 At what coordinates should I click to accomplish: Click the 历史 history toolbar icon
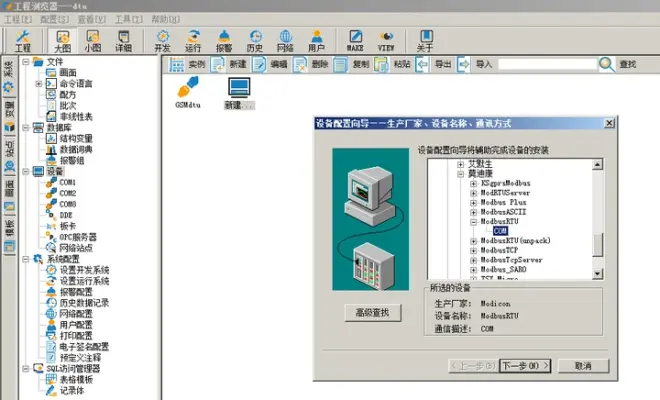coord(255,40)
